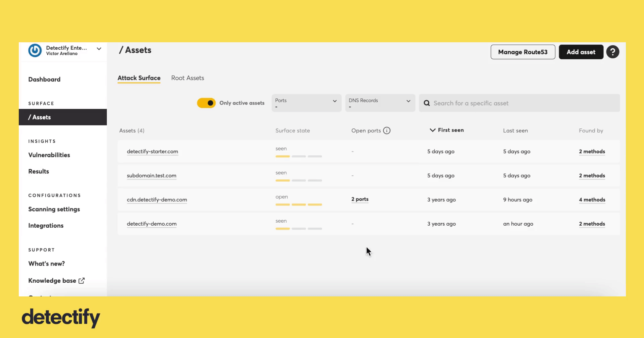Click the Manage Route53 button

pyautogui.click(x=523, y=52)
